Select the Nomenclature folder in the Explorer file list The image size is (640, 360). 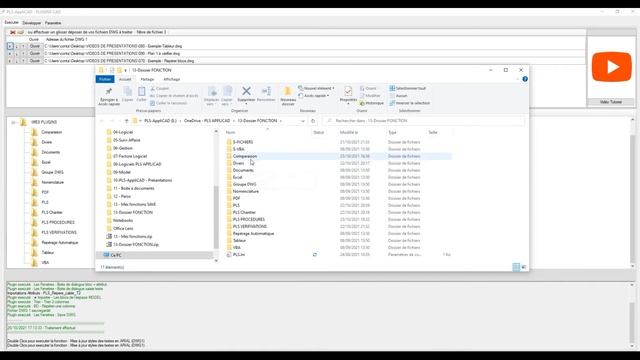pyautogui.click(x=245, y=191)
